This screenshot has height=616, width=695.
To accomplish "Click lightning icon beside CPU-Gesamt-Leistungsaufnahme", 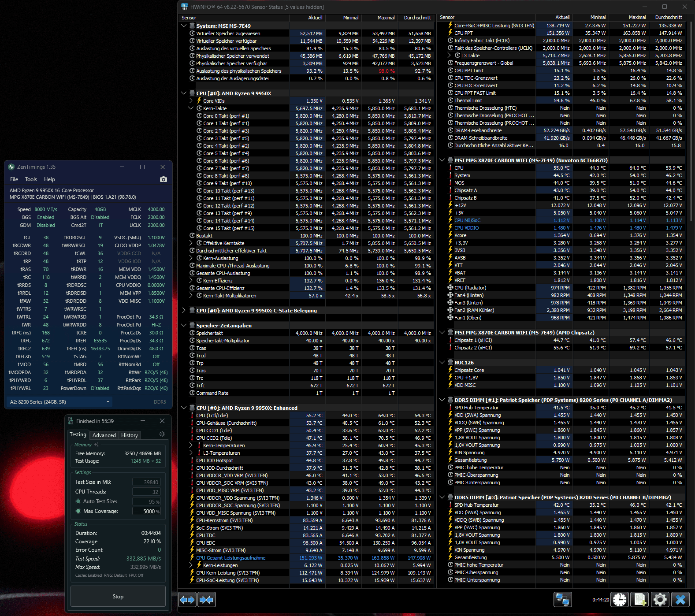I will click(x=192, y=558).
